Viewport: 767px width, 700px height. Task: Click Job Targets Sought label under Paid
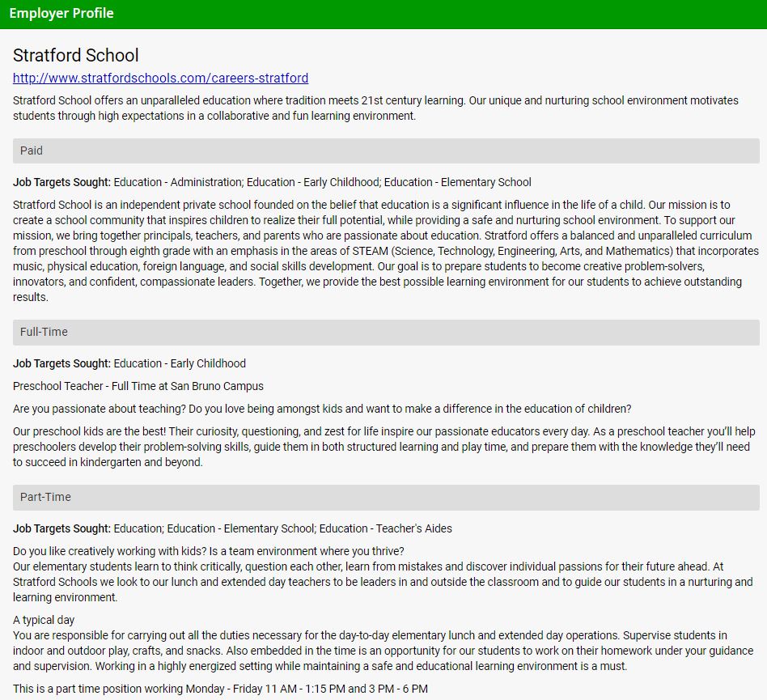click(x=61, y=182)
